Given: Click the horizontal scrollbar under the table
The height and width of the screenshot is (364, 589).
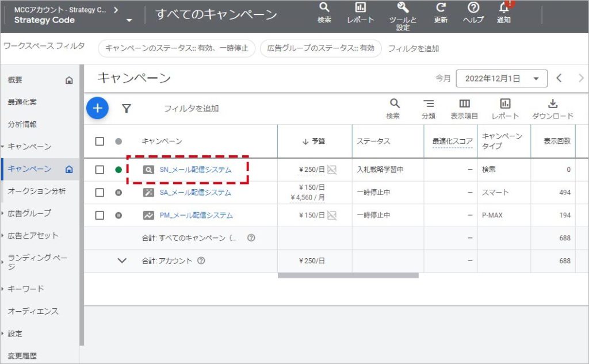Looking at the screenshot, I should (x=347, y=275).
